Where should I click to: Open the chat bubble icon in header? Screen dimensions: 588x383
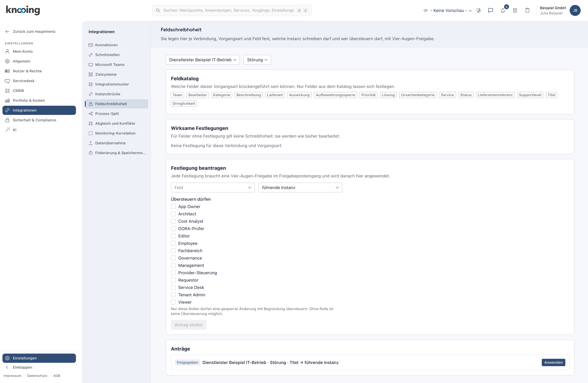[490, 10]
